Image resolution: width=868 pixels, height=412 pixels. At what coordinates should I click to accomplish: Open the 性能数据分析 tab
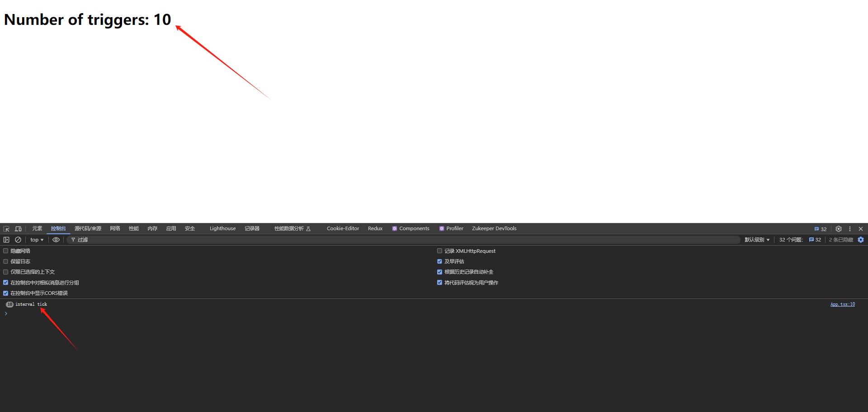click(292, 228)
